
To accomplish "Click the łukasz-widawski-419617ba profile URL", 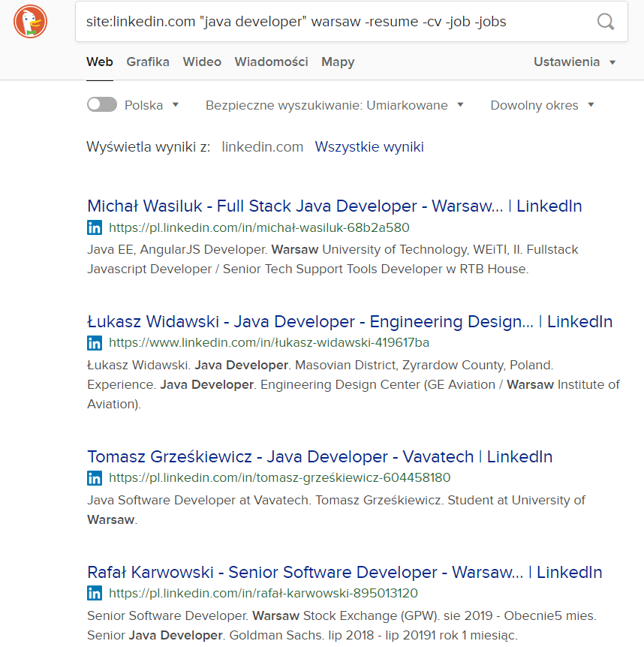I will click(269, 343).
